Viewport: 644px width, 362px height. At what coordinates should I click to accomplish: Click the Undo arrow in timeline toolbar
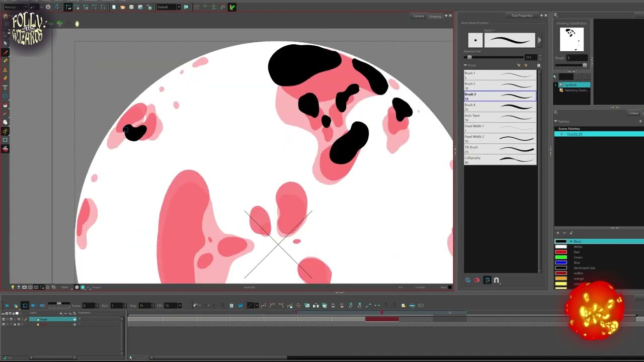[196, 305]
